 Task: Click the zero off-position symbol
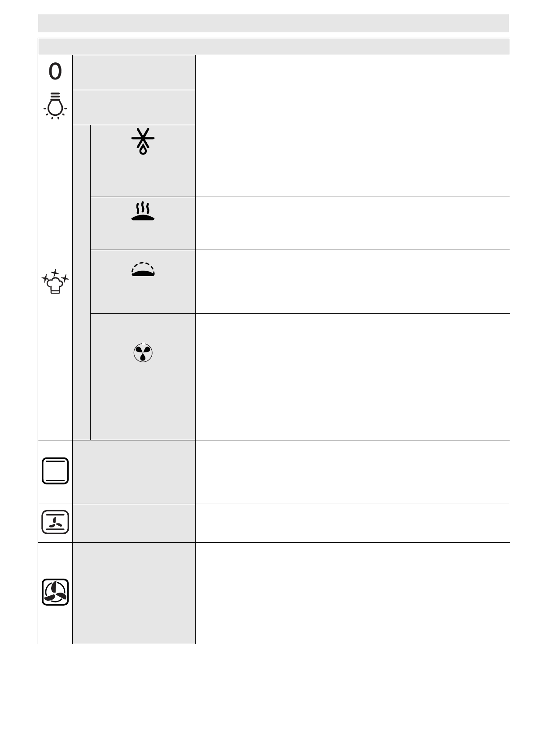[x=55, y=72]
